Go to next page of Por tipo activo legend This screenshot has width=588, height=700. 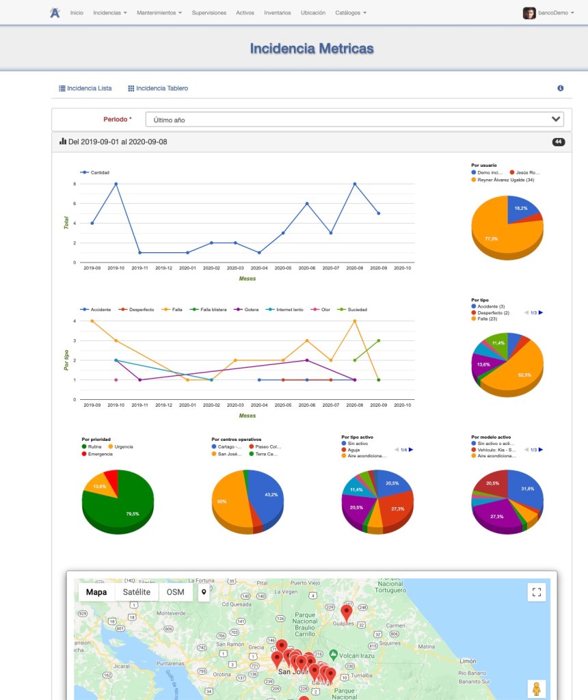(412, 449)
